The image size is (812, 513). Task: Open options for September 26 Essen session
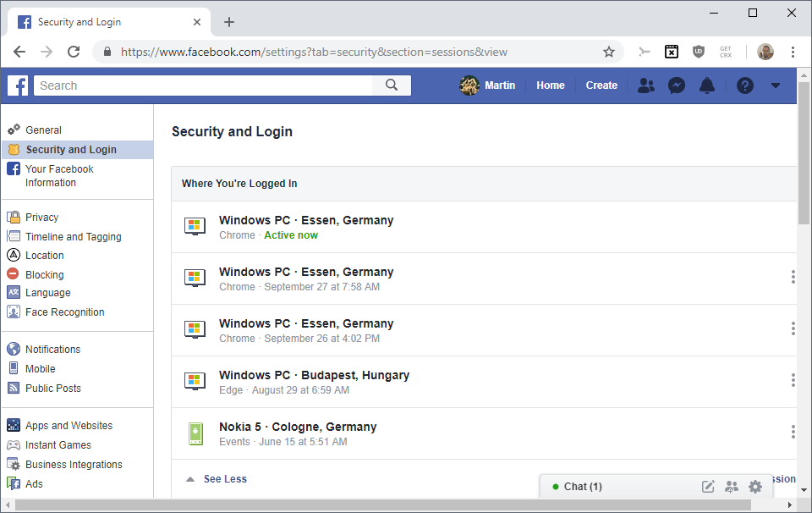[793, 328]
